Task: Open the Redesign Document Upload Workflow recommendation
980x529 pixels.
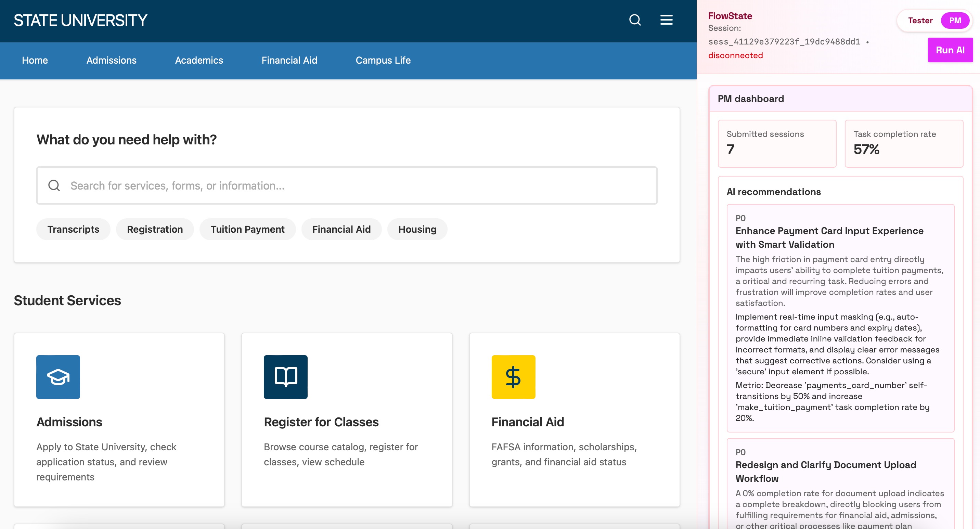Action: pyautogui.click(x=825, y=471)
